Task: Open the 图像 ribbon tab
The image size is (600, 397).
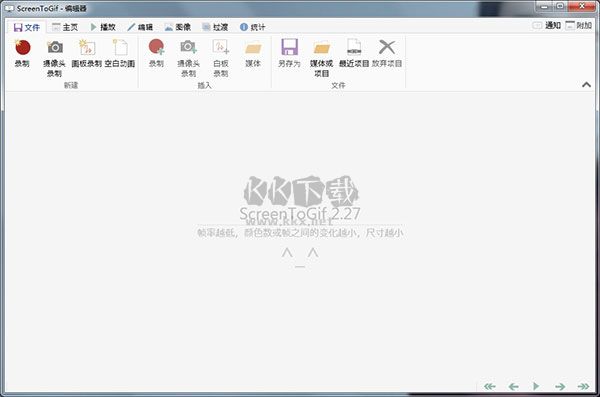Action: click(x=178, y=27)
